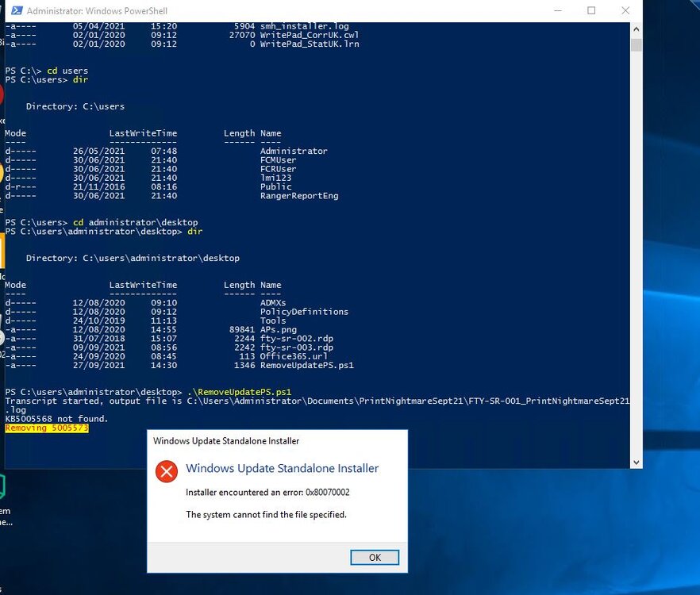Click the 'PolicyDefinitions' directory name

pyautogui.click(x=304, y=312)
